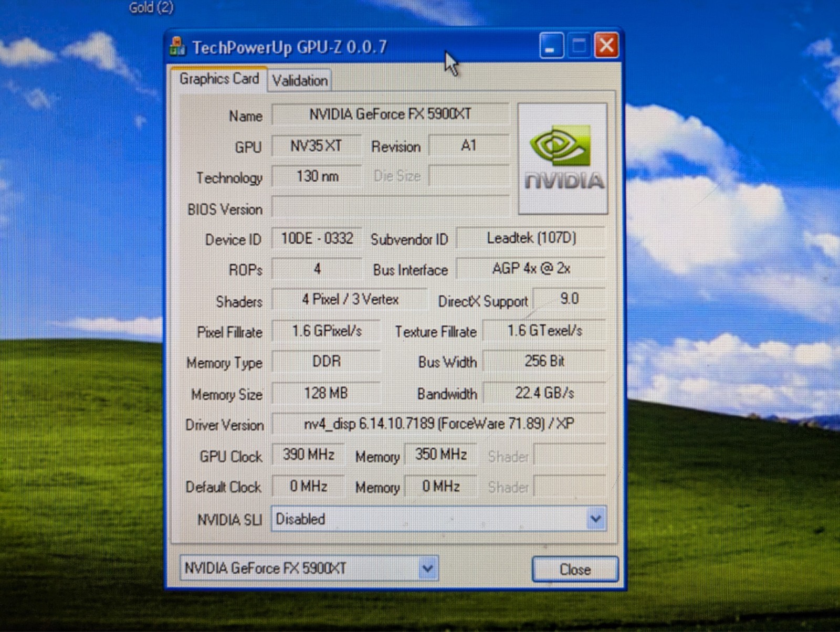Click the GPU Clock value 390 MHz

point(308,454)
